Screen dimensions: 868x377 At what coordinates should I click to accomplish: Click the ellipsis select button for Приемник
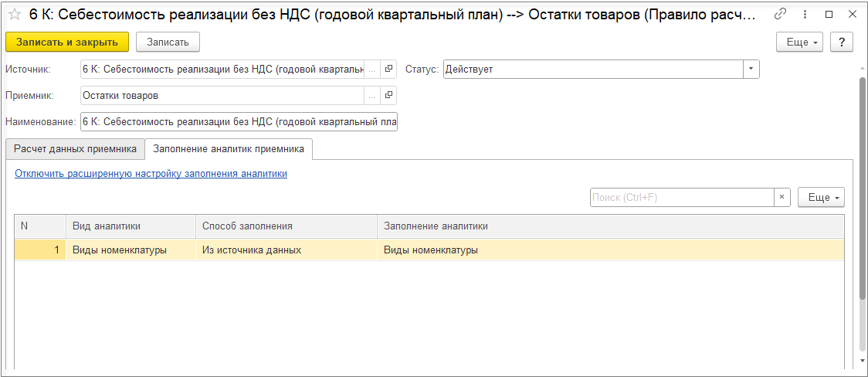pos(372,95)
